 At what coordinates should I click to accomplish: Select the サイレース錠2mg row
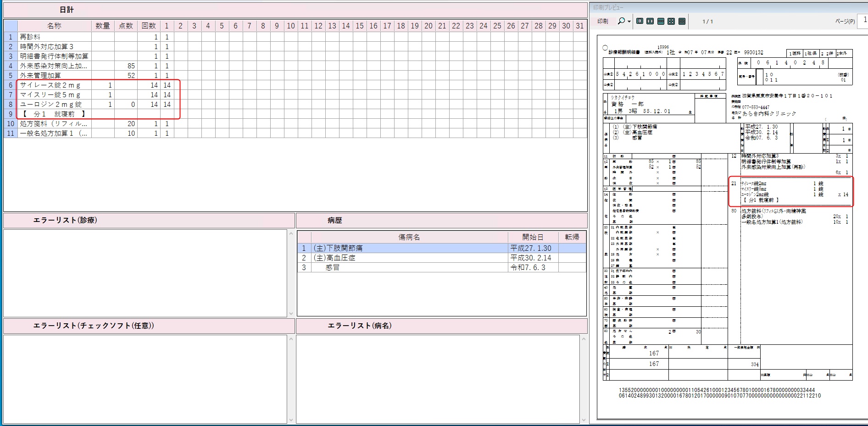[54, 85]
